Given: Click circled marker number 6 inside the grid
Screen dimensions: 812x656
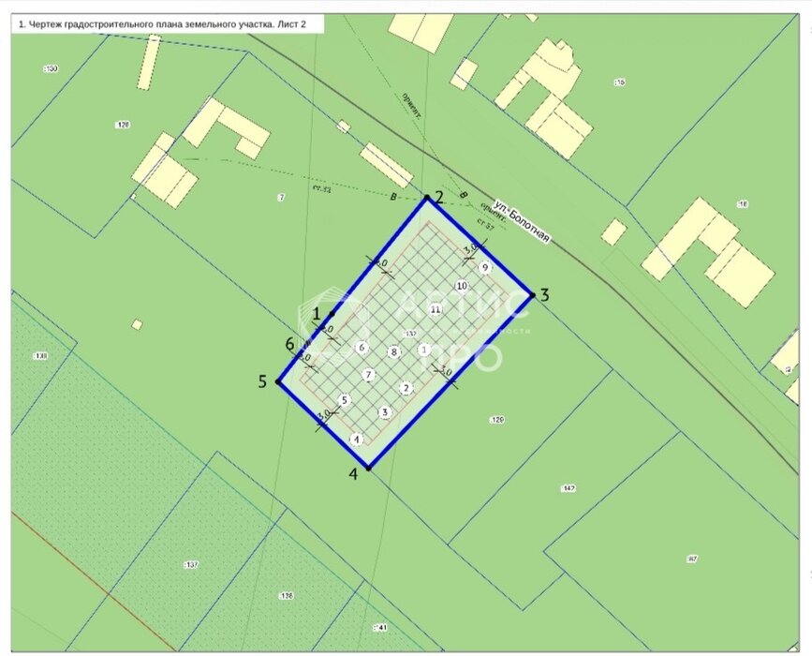Looking at the screenshot, I should pos(362,348).
